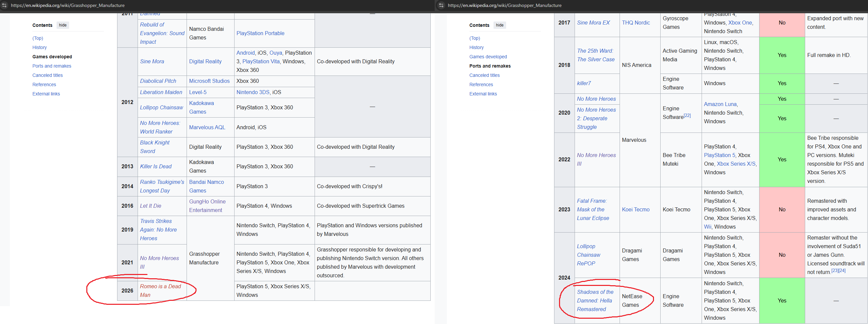Open the Liberation Maiden game link
The width and height of the screenshot is (868, 324).
tap(161, 92)
